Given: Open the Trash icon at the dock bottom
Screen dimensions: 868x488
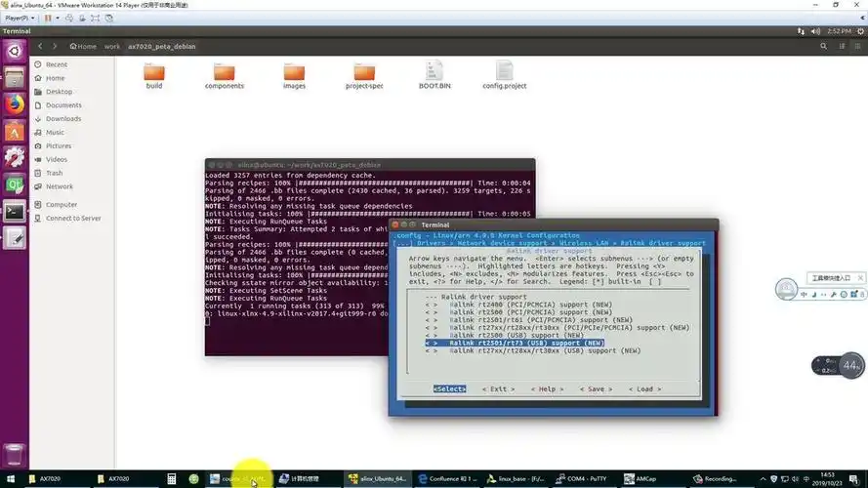Looking at the screenshot, I should [15, 454].
